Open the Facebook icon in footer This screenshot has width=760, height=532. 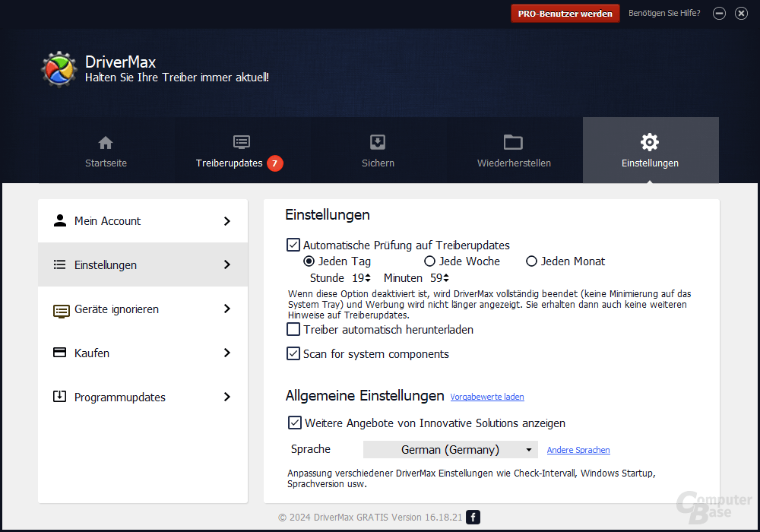473,517
